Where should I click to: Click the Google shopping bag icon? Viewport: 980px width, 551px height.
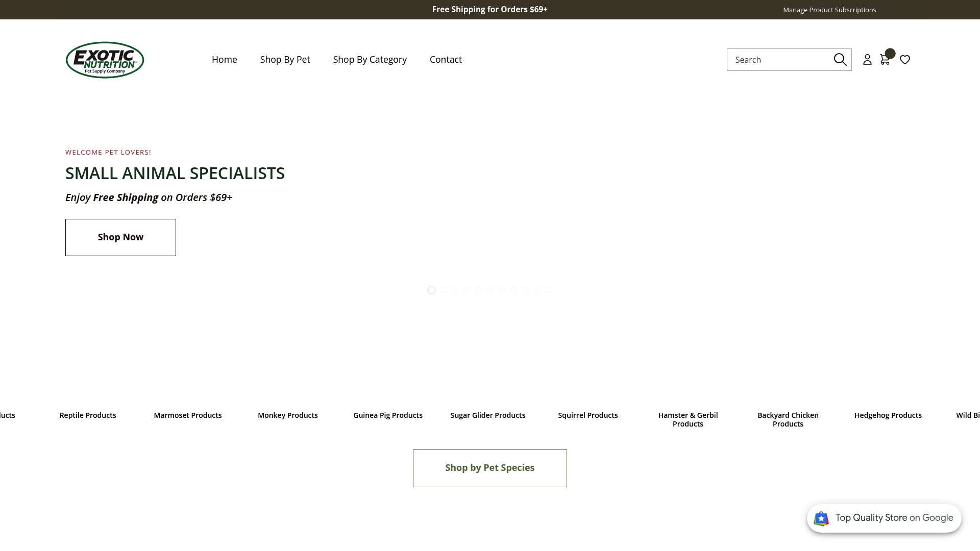pos(821,518)
